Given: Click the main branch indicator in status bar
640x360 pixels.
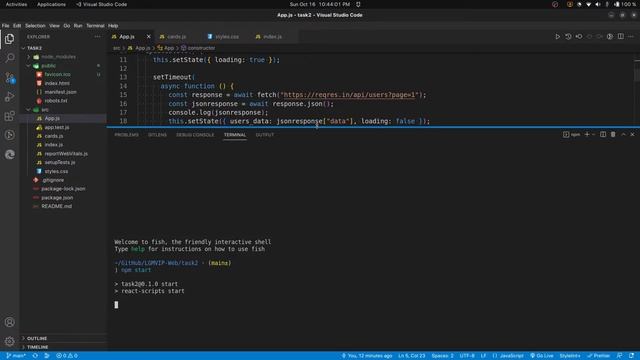Looking at the screenshot, I should (x=16, y=356).
